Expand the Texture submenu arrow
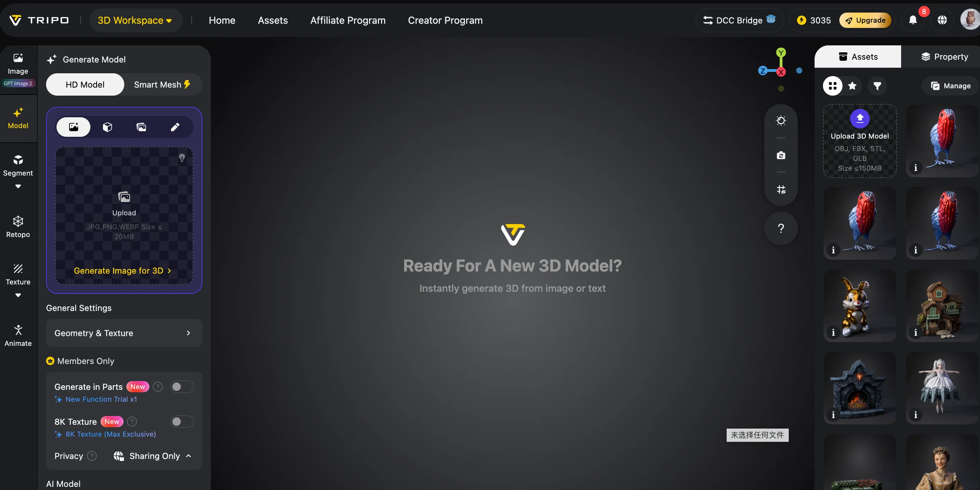Viewport: 980px width, 490px height. click(x=18, y=295)
